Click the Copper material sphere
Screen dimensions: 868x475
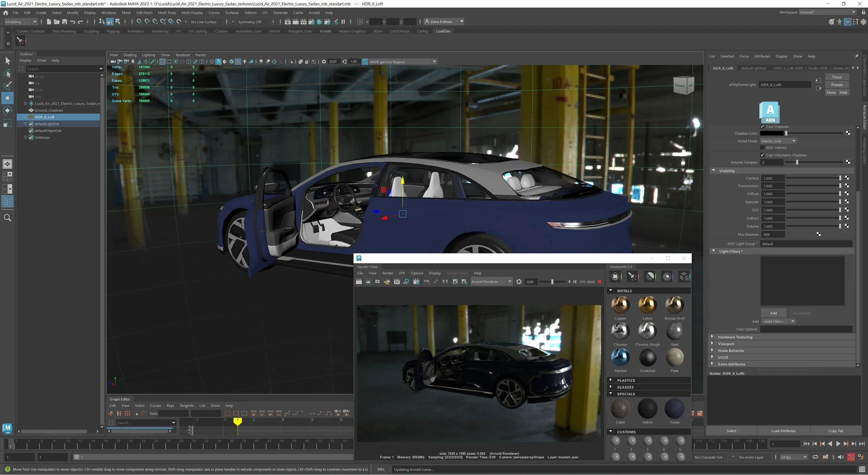tap(620, 305)
